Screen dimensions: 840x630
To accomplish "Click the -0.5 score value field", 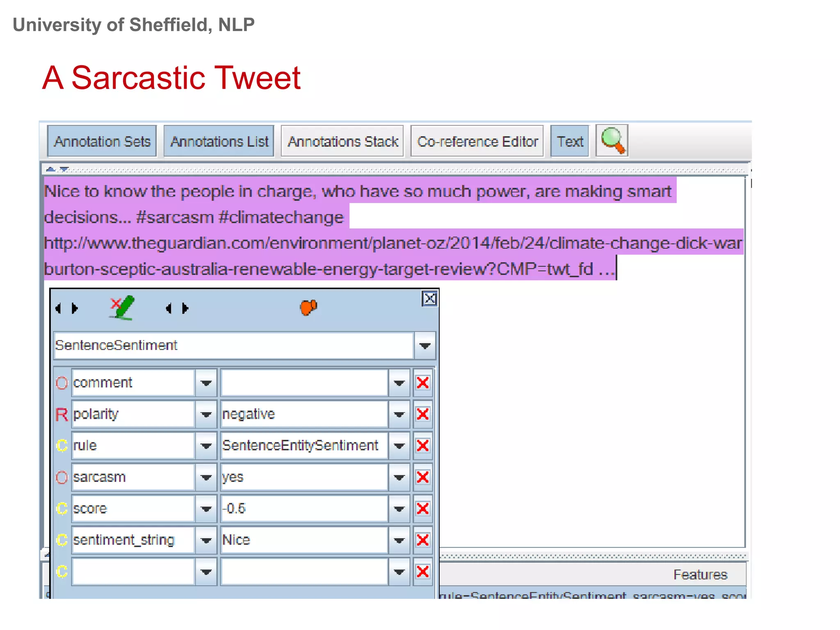I will (304, 509).
